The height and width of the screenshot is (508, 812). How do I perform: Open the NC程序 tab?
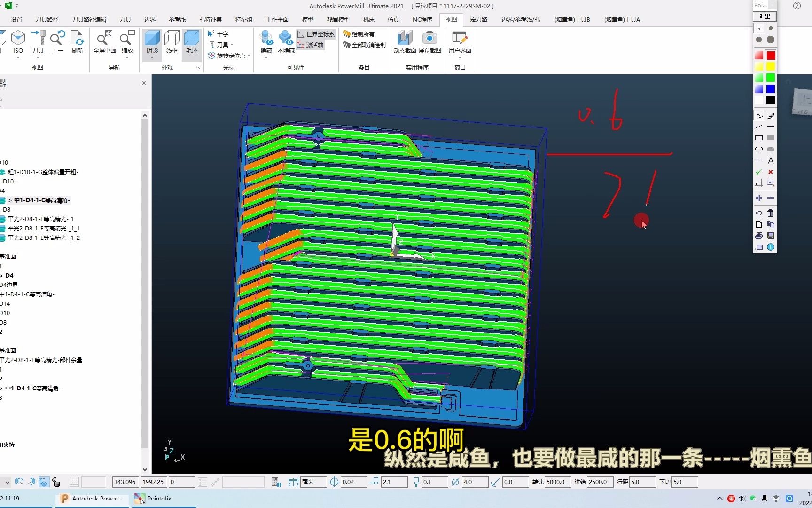tap(422, 19)
